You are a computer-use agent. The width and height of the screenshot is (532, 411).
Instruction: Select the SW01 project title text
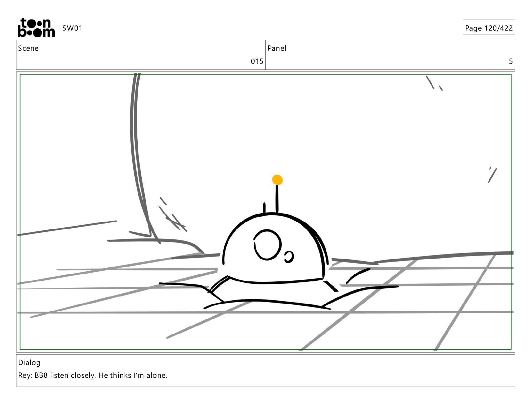(x=72, y=28)
